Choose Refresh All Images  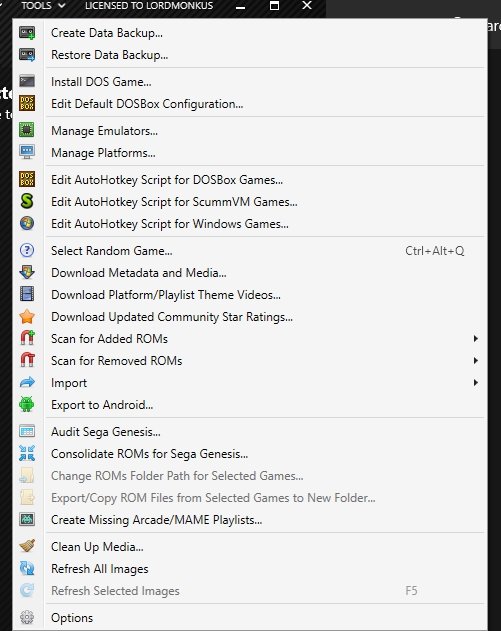coord(99,569)
